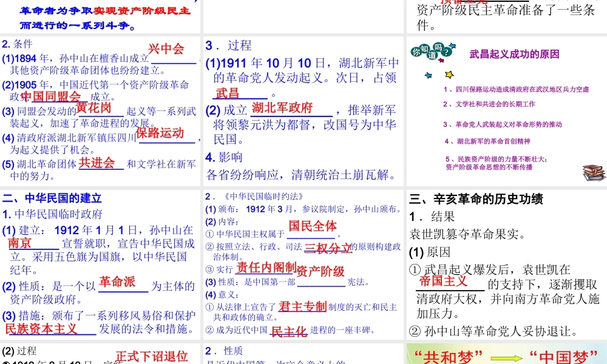Click the text (1) 颁布： 1912 年 3 月
Viewport: 607px width, 364px height.
[x=249, y=209]
